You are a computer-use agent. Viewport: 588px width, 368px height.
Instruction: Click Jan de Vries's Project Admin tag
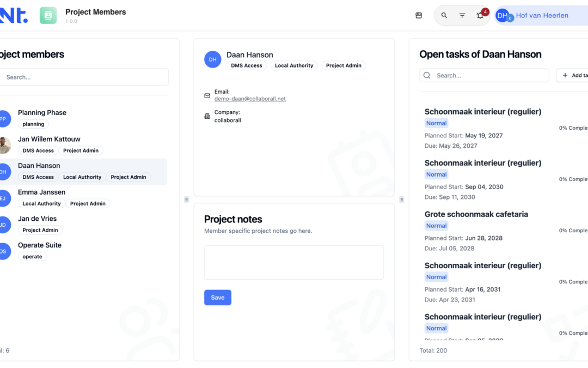[40, 230]
